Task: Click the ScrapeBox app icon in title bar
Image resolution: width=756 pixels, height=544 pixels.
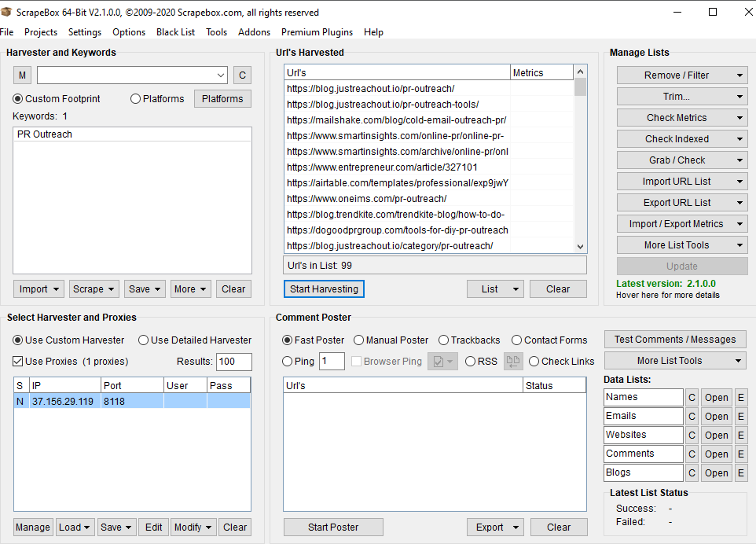Action: 6,12
